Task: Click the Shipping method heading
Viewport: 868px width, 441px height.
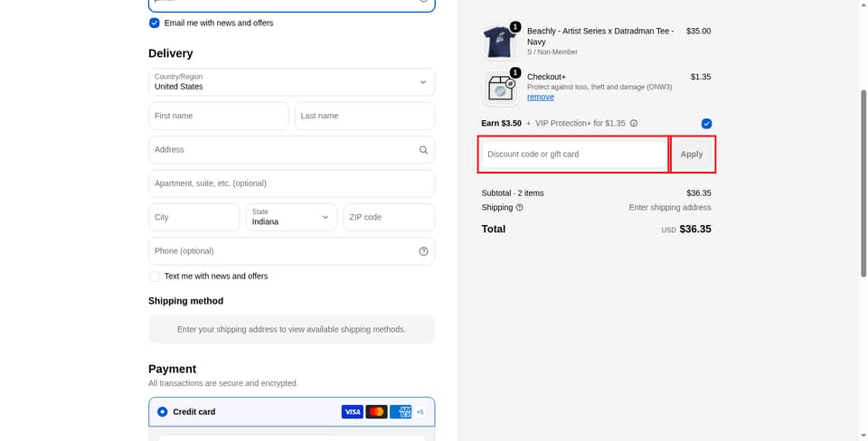Action: point(186,301)
